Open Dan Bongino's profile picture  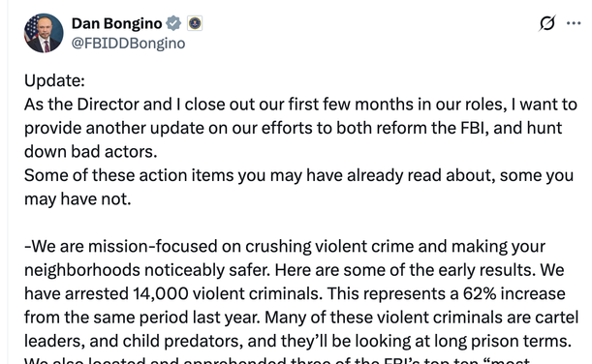click(x=44, y=33)
